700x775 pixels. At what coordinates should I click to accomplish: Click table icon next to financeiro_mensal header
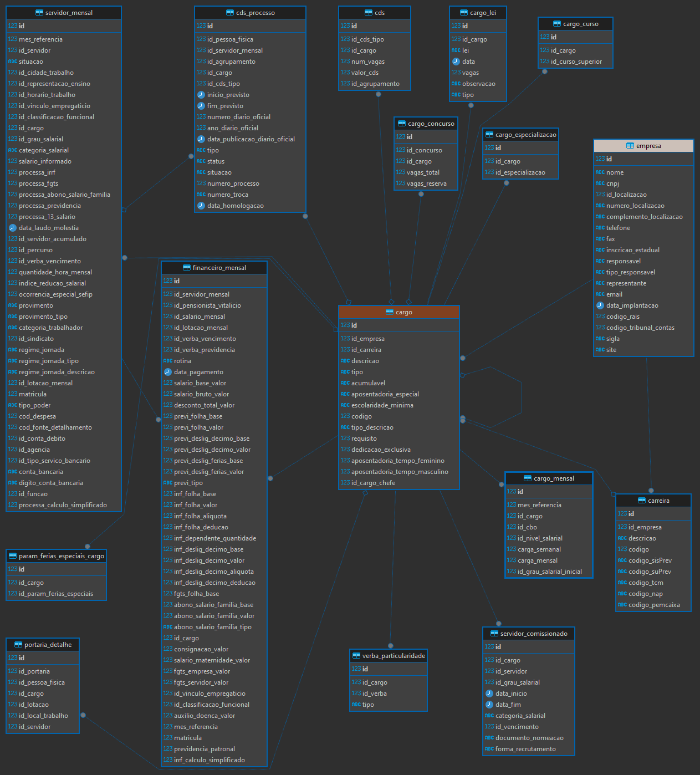coord(187,268)
